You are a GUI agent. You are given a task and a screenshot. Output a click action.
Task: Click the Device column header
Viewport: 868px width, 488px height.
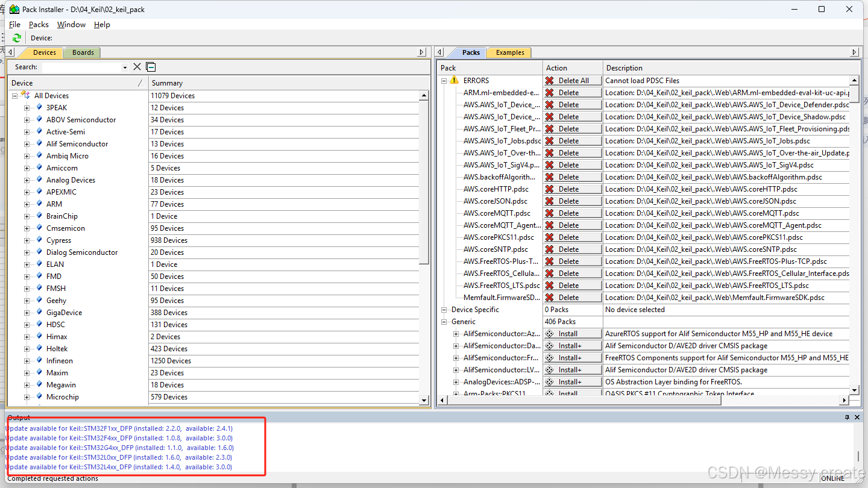coord(77,83)
